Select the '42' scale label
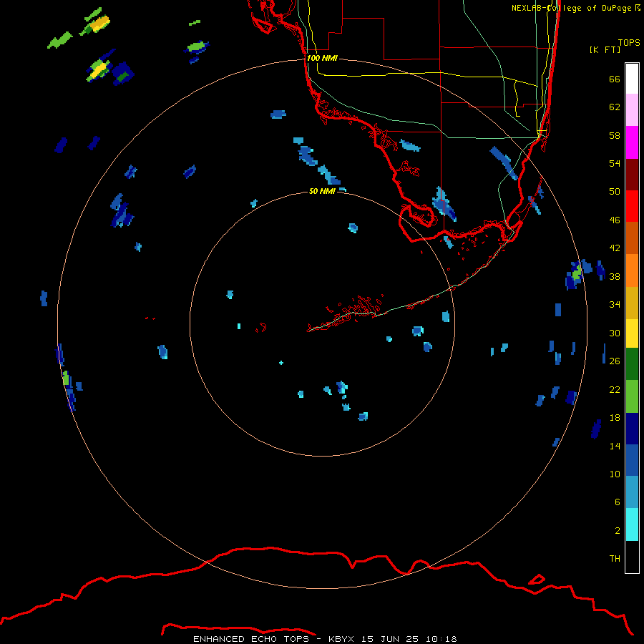The image size is (644, 644). tap(615, 248)
